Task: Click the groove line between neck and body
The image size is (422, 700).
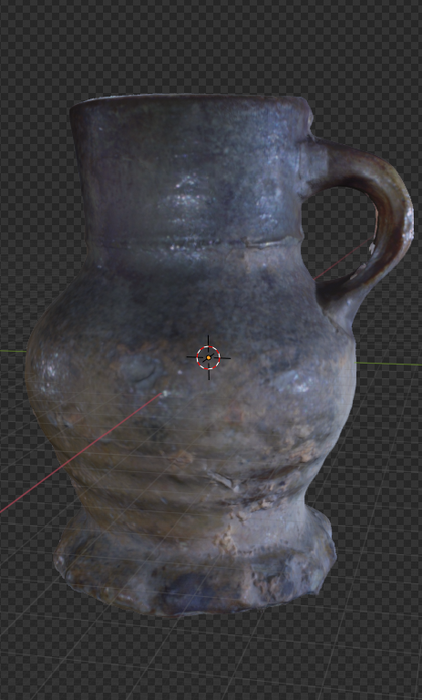Action: pyautogui.click(x=192, y=245)
